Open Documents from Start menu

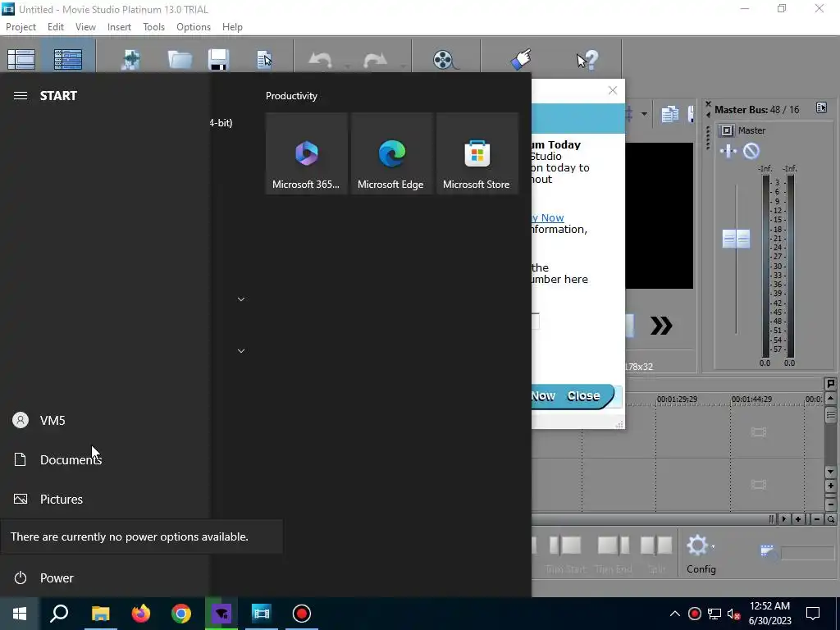pyautogui.click(x=104, y=459)
